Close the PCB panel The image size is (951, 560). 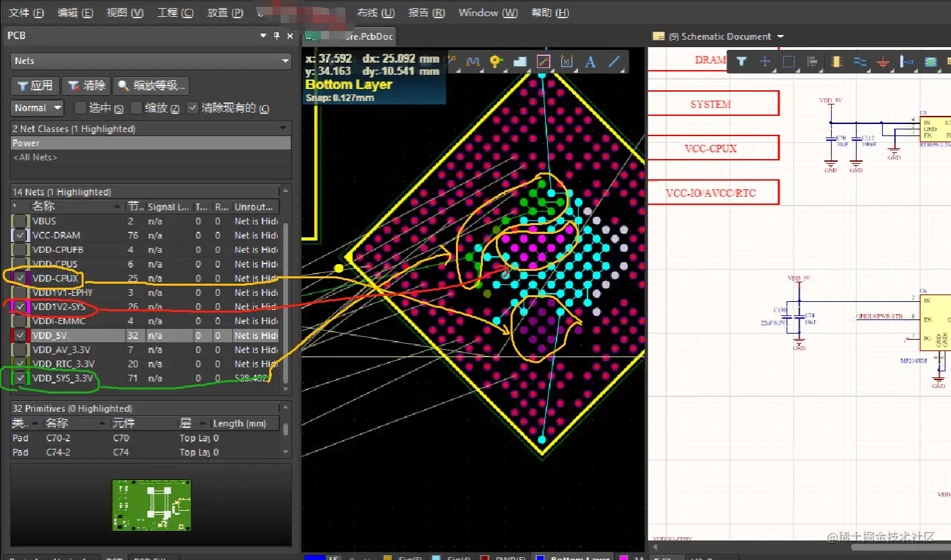(x=290, y=36)
